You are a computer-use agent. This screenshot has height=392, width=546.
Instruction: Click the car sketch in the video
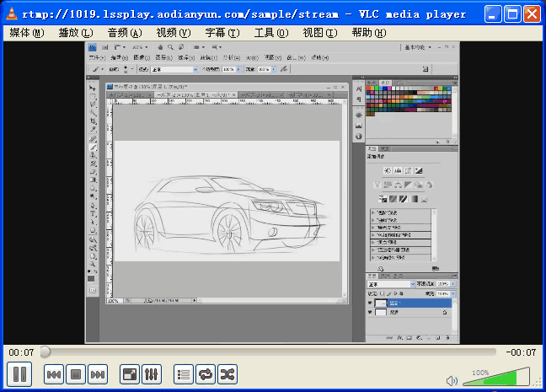tap(230, 213)
